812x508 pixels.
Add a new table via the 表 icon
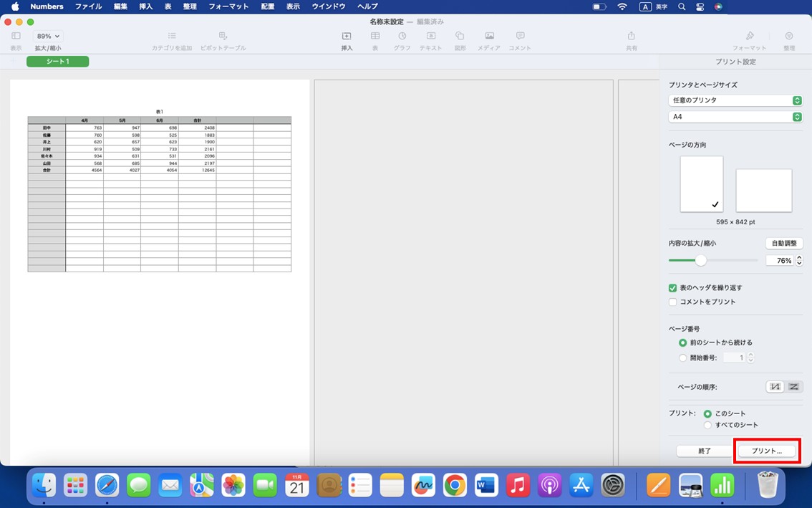pos(375,40)
